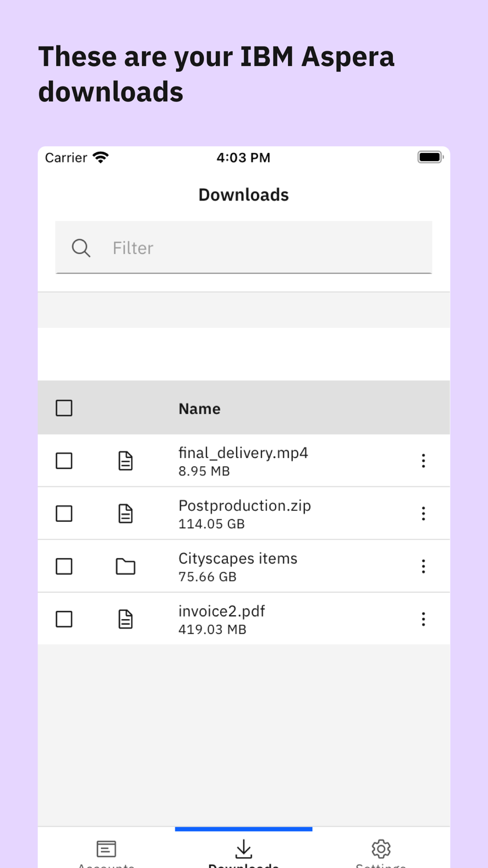Click the file icon for final_delivery.mp4

(125, 461)
